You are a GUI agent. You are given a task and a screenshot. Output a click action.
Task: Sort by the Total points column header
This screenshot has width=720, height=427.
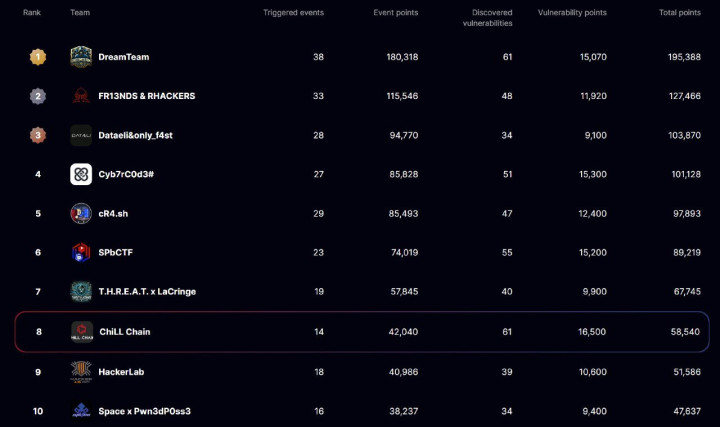680,13
